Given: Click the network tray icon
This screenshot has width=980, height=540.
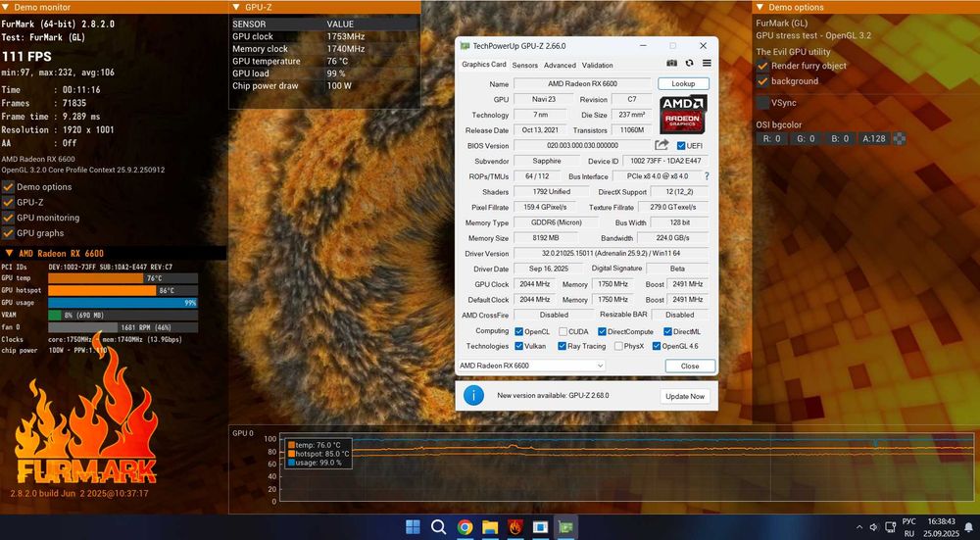Looking at the screenshot, I should (x=891, y=527).
